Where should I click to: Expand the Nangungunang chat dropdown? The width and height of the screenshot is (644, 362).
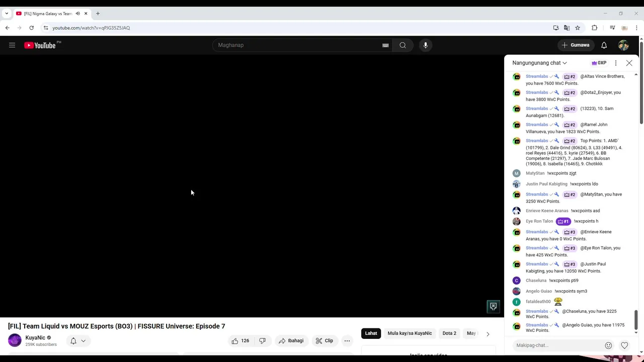click(x=540, y=63)
